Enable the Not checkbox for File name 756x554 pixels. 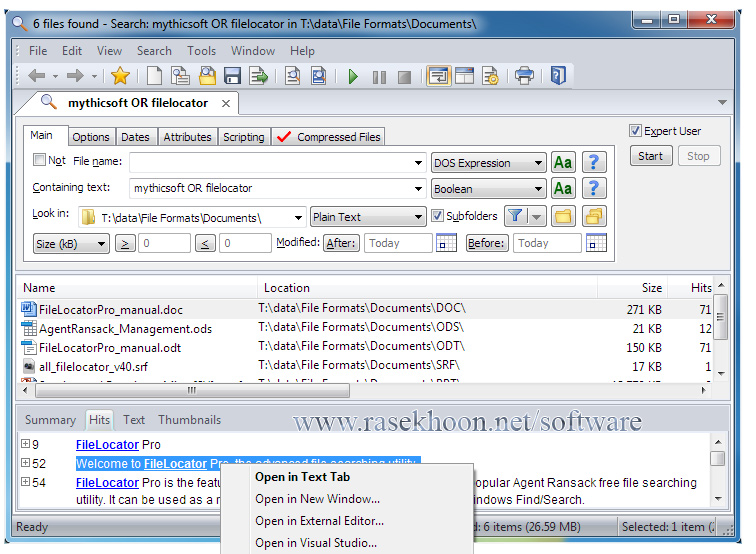tap(39, 160)
